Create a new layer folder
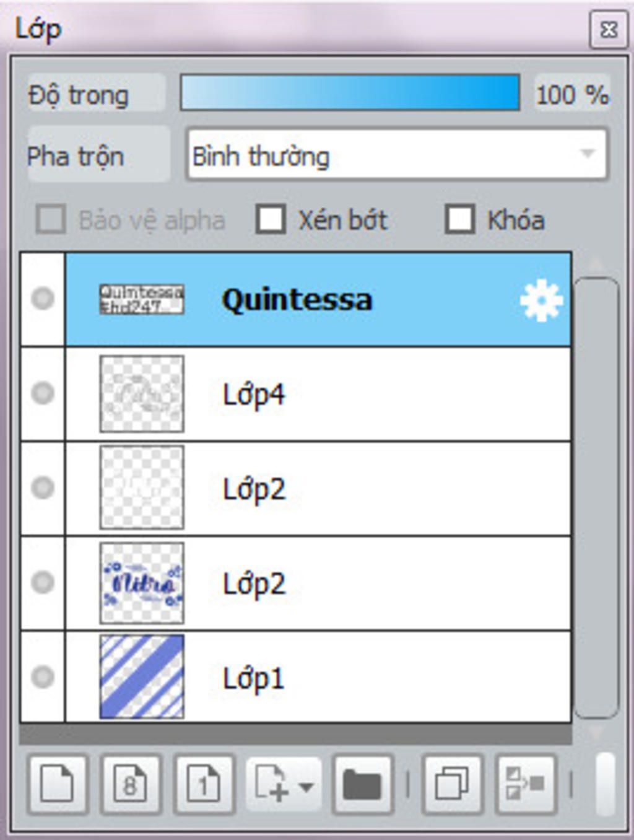The image size is (634, 840). pyautogui.click(x=362, y=784)
